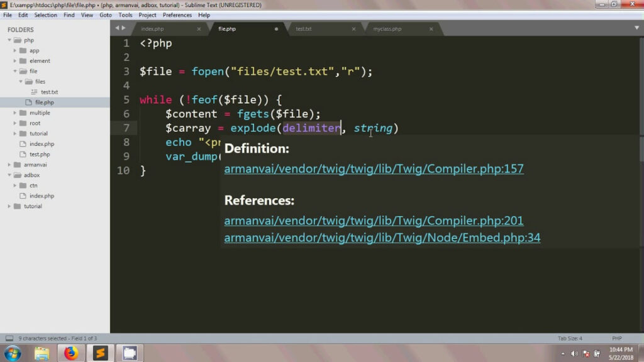The height and width of the screenshot is (362, 644).
Task: Open the tab list dropdown arrow
Action: click(x=636, y=28)
